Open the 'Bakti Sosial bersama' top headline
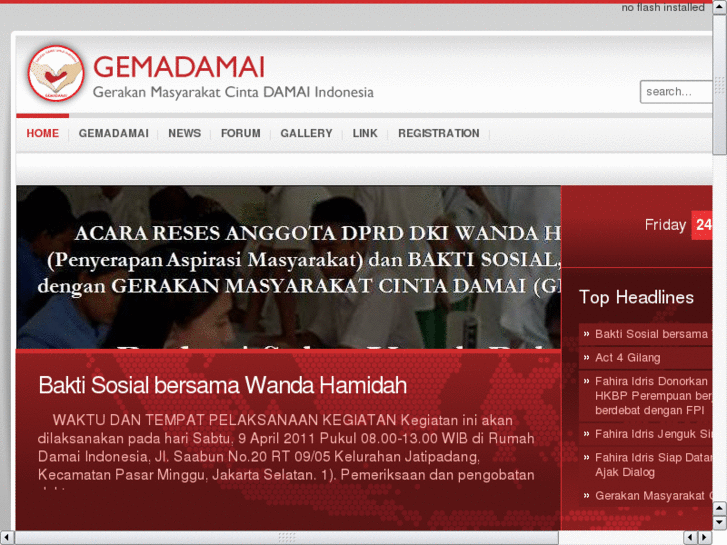Screen dimensions: 727x545 [x=651, y=334]
